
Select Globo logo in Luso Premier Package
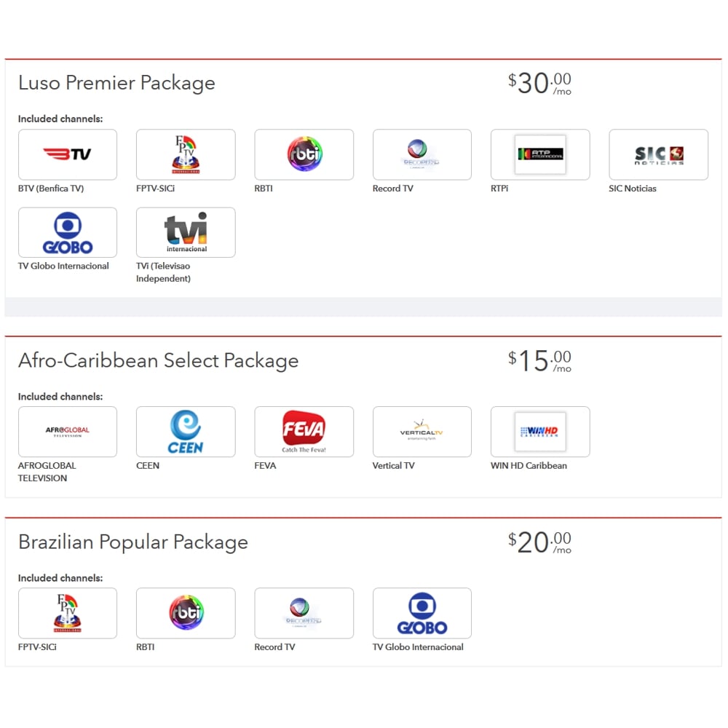68,232
